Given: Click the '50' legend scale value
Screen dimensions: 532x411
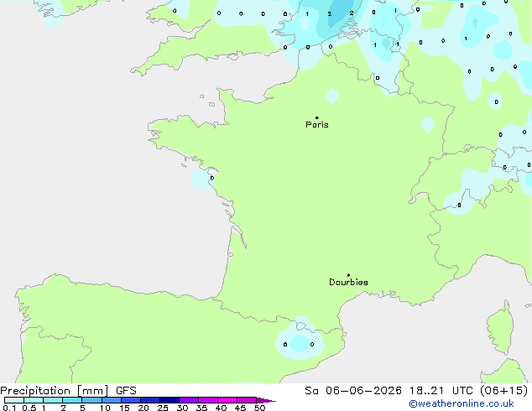Looking at the screenshot, I should click(x=259, y=408).
